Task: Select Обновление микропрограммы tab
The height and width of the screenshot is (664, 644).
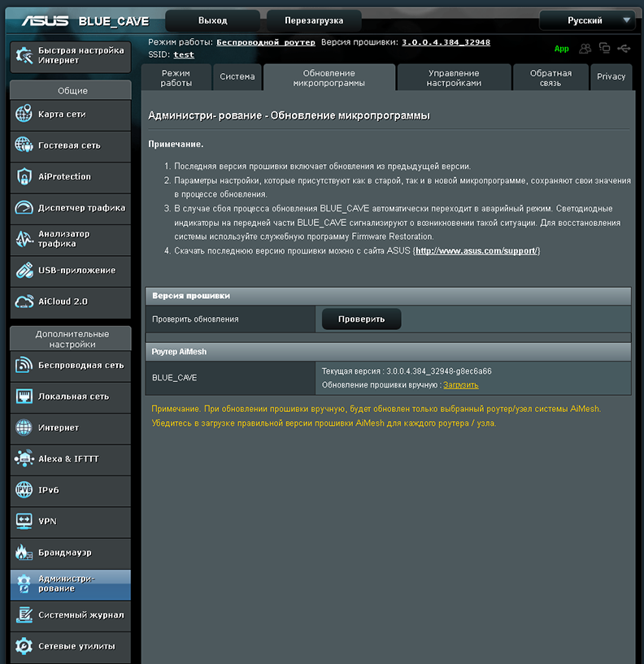Action: point(329,78)
